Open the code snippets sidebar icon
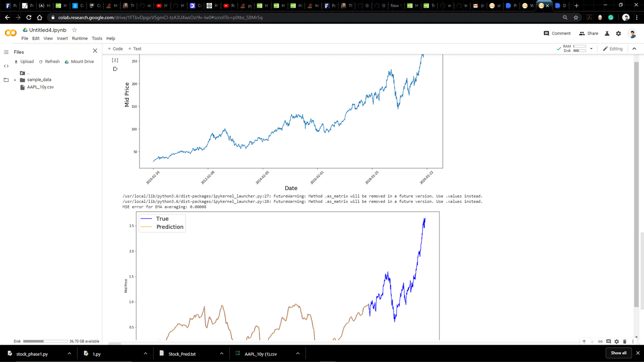 tap(6, 66)
